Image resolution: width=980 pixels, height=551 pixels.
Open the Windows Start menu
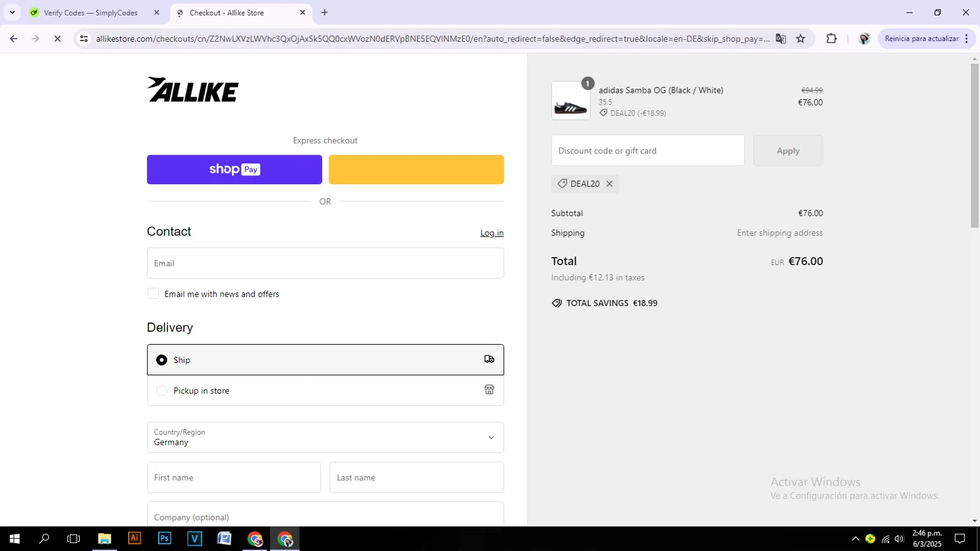tap(14, 539)
